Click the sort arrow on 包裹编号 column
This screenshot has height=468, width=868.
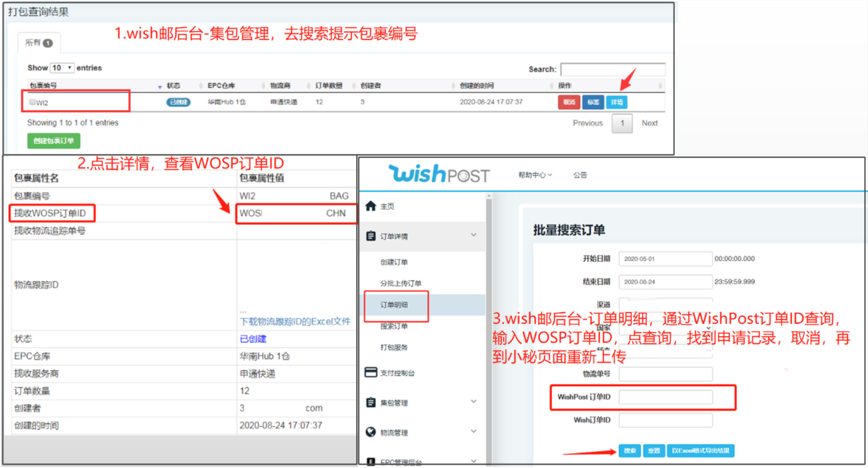(160, 87)
